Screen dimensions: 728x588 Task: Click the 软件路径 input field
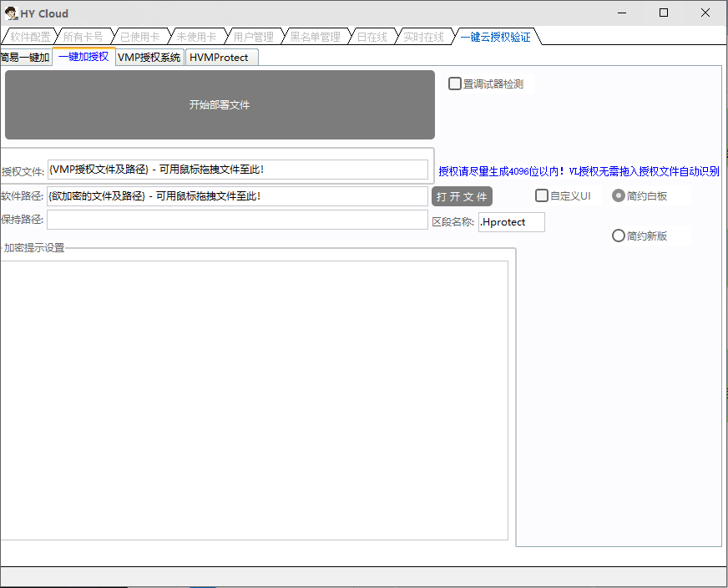click(x=238, y=196)
